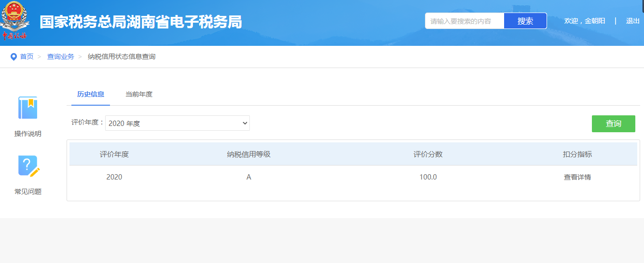The height and width of the screenshot is (263, 644).
Task: Navigate to 查询业务 breadcrumb link
Action: click(60, 57)
